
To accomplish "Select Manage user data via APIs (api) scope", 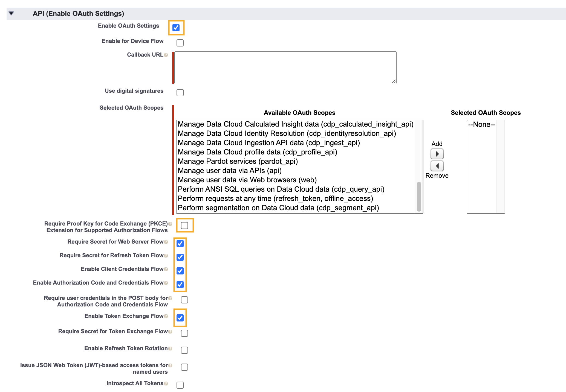I will point(229,171).
